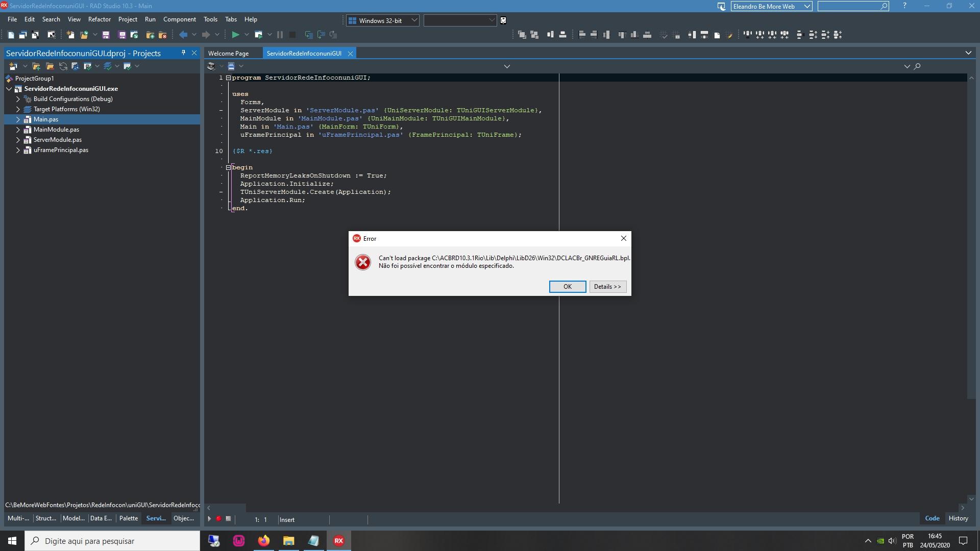Open the Windows 32-bit platform dropdown

[383, 20]
